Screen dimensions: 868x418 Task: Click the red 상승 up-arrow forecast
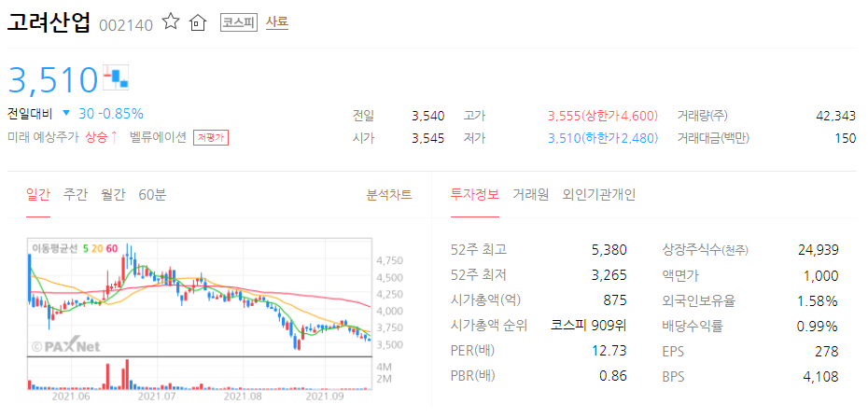[102, 137]
